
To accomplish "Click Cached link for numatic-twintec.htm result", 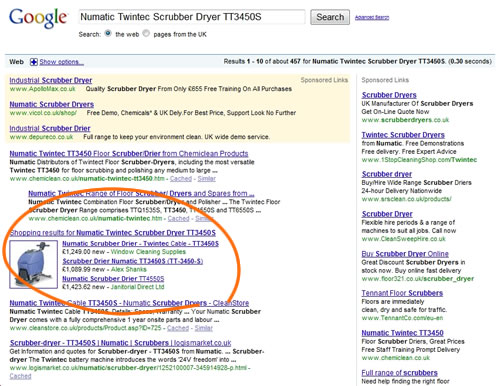I will (x=178, y=219).
